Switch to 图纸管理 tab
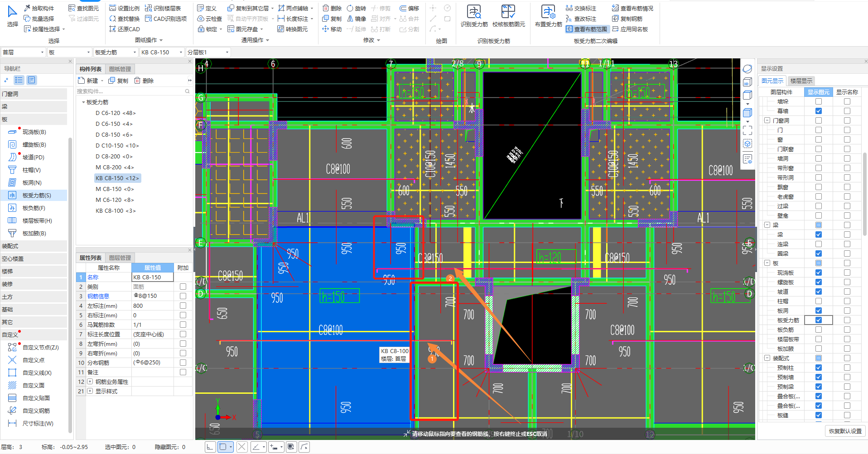This screenshot has width=868, height=454. (120, 69)
